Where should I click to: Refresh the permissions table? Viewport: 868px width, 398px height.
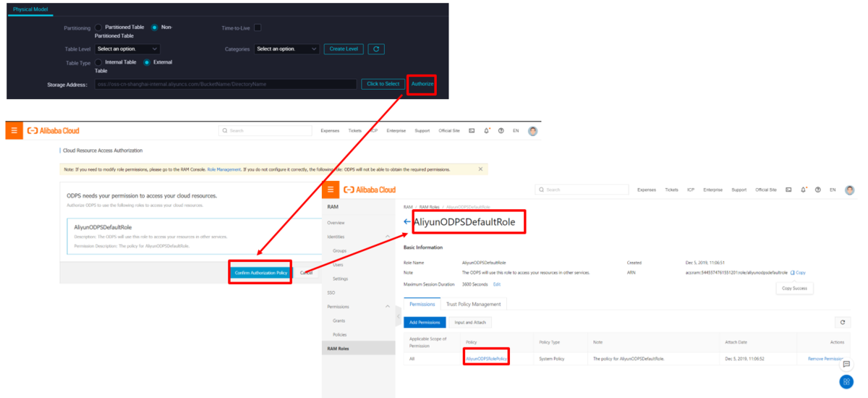coord(843,322)
